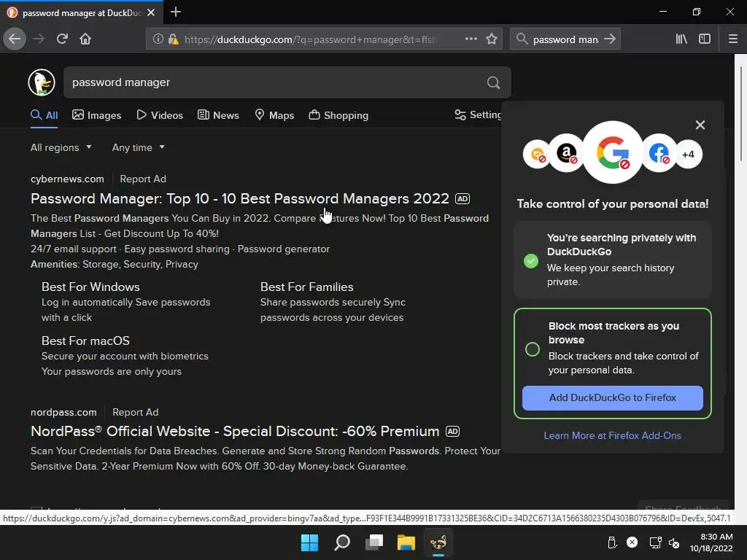Click the forward navigation arrow
This screenshot has width=747, height=560.
(x=39, y=39)
